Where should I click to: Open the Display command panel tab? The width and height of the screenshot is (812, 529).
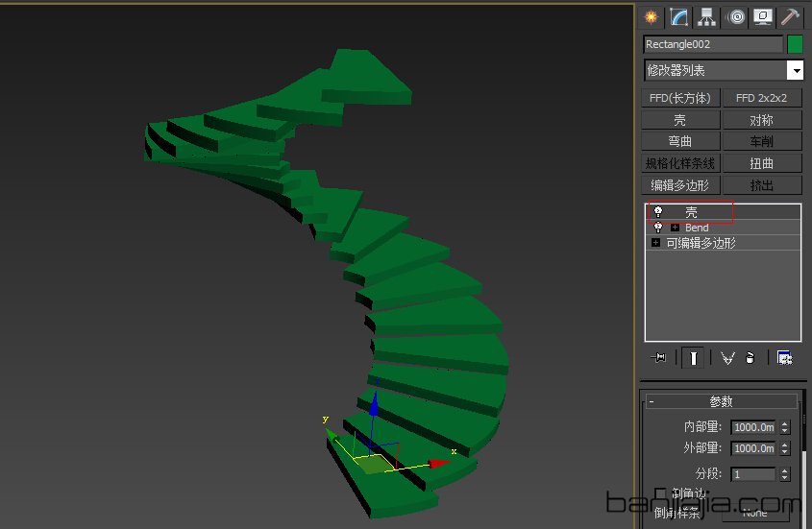[763, 17]
